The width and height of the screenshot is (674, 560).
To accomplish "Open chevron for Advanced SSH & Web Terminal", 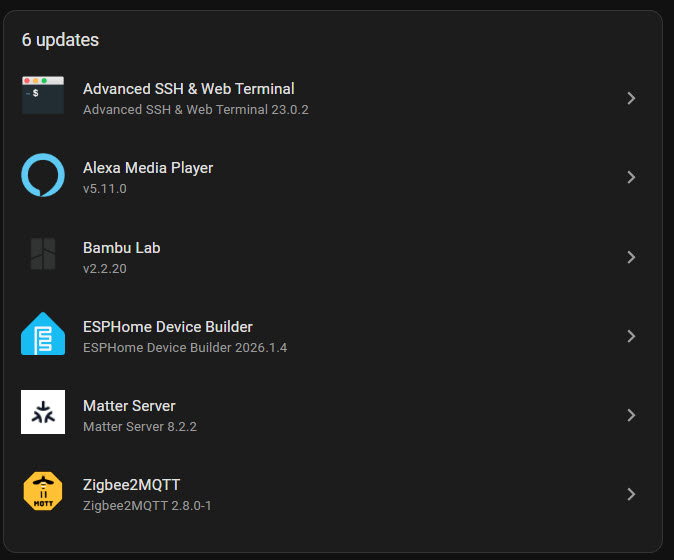I will click(x=631, y=98).
